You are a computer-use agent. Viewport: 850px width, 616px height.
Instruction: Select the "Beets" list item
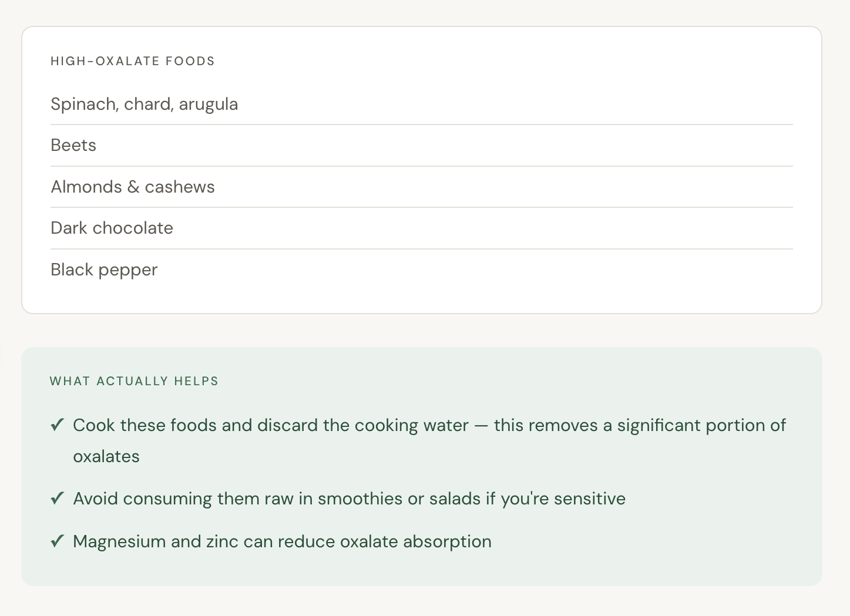click(73, 145)
